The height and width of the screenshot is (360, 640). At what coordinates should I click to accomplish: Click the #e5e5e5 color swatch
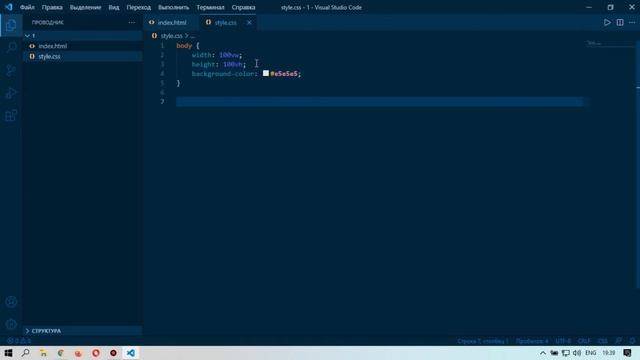pos(266,73)
